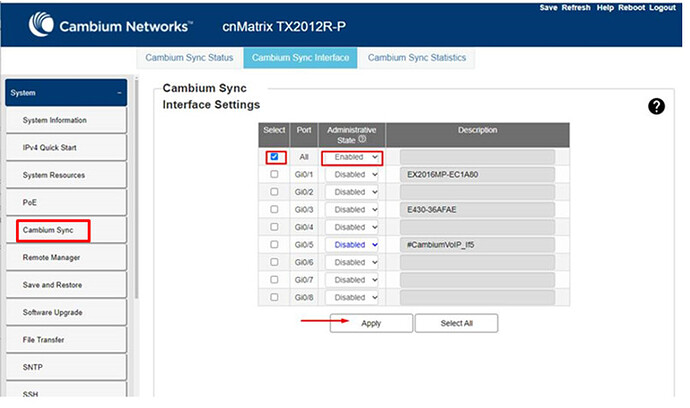Click the cnMatrix TX2012R-P title
690x408 pixels.
coord(284,27)
